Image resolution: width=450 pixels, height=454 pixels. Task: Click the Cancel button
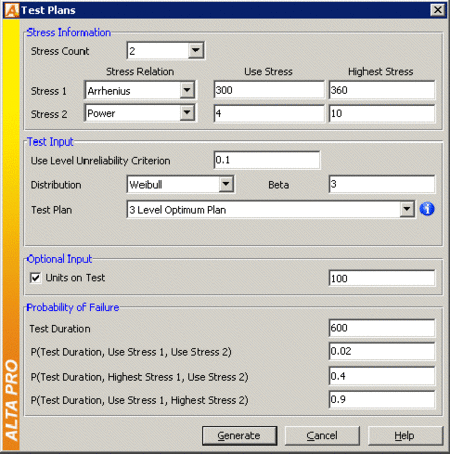322,436
